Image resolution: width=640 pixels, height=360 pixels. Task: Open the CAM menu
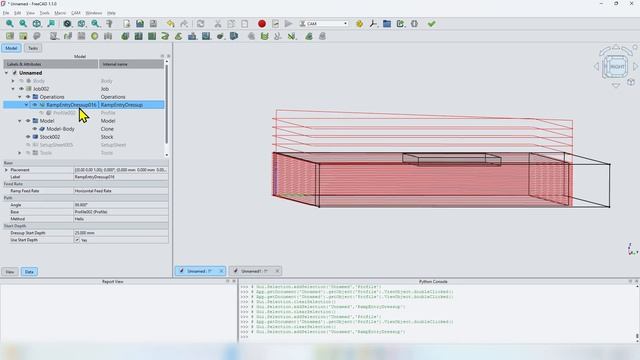pos(76,13)
